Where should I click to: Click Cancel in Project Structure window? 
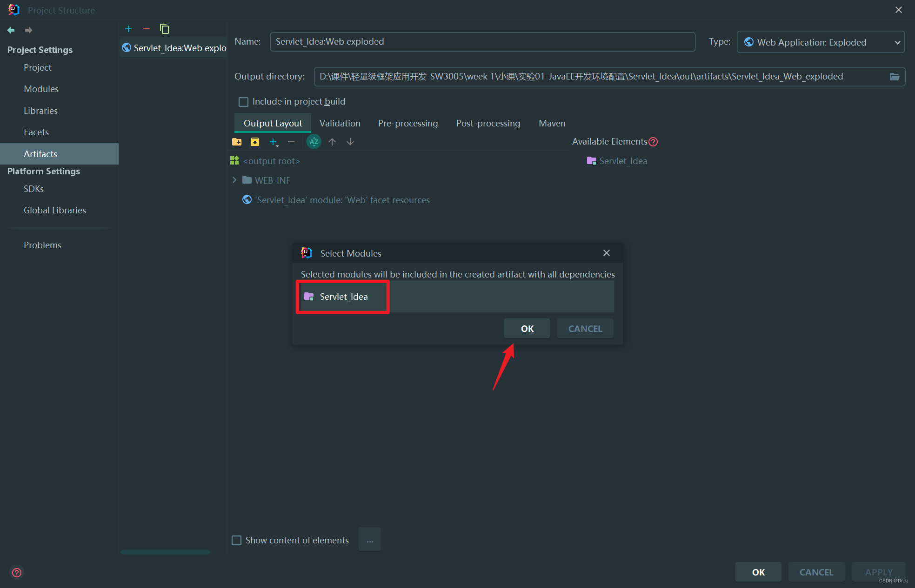(816, 572)
